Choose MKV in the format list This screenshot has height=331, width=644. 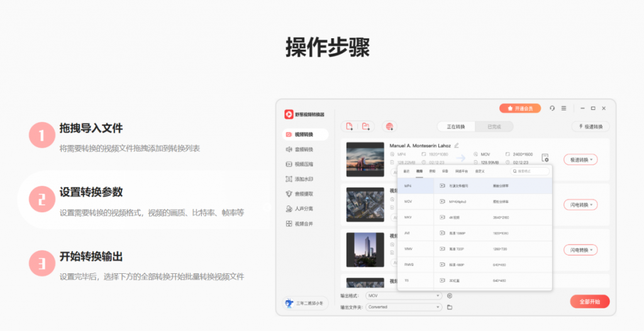coord(416,217)
